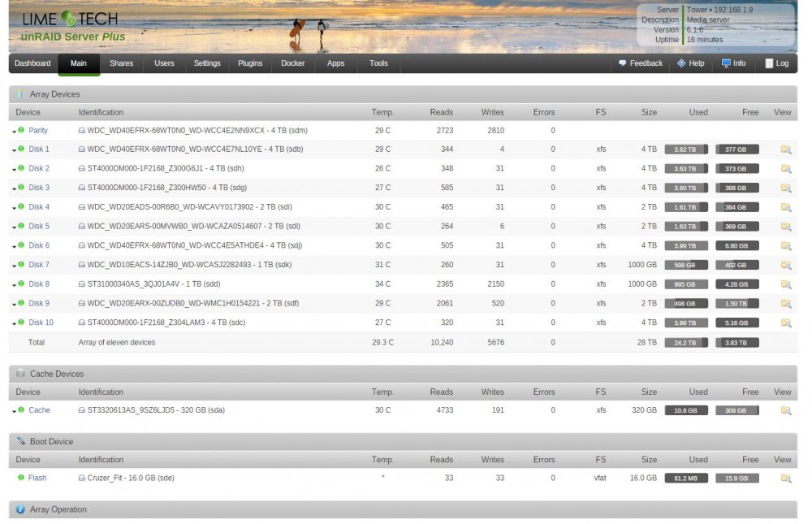The image size is (812, 524).
Task: Browse Disk 6 with its view icon
Action: pos(785,245)
